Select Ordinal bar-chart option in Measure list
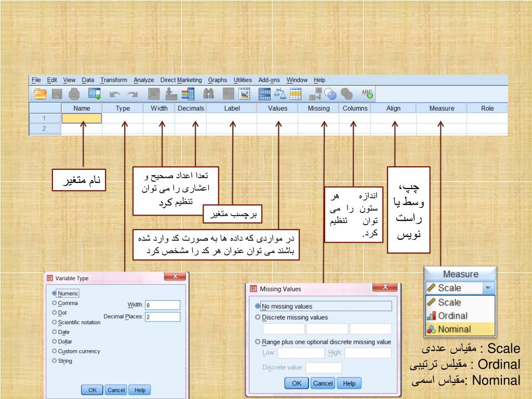532x399 pixels. click(x=460, y=315)
